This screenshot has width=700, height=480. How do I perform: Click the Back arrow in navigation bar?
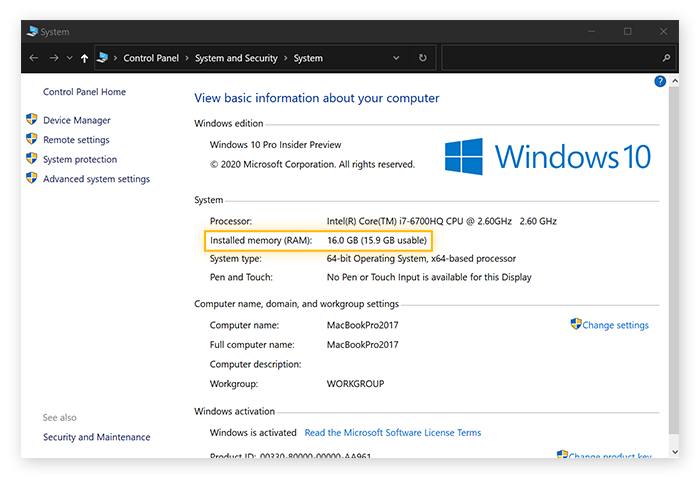(34, 58)
